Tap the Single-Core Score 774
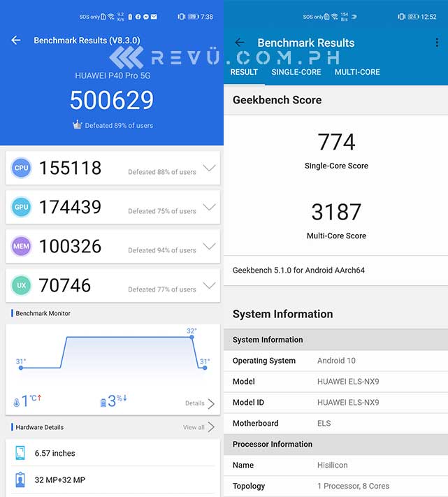 [336, 142]
